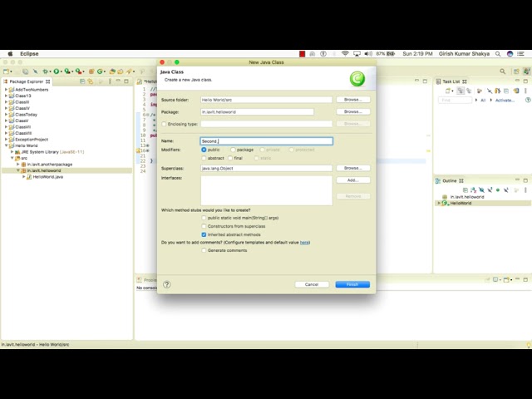This screenshot has width=532, height=399.
Task: Select the public modifier radio button
Action: click(204, 150)
